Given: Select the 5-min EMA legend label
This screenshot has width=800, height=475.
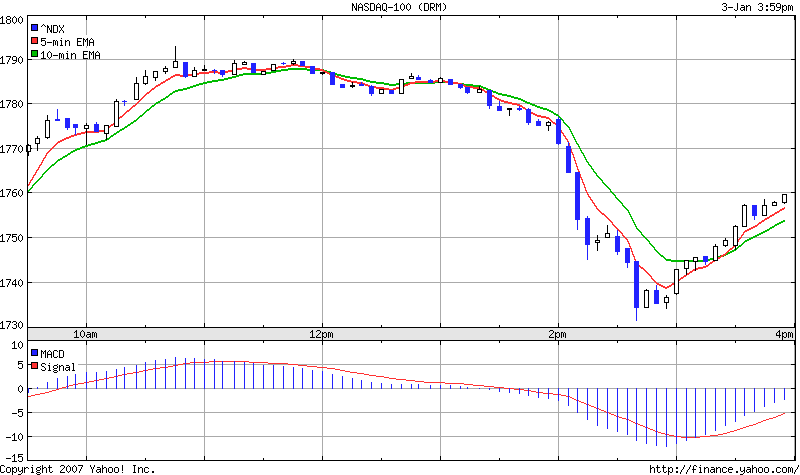Looking at the screenshot, I should (x=67, y=42).
